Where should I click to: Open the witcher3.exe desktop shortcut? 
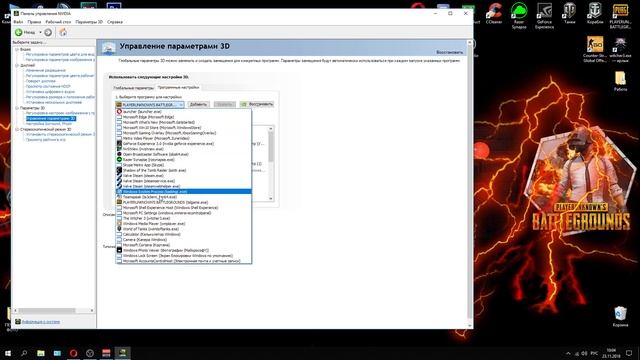(x=620, y=49)
